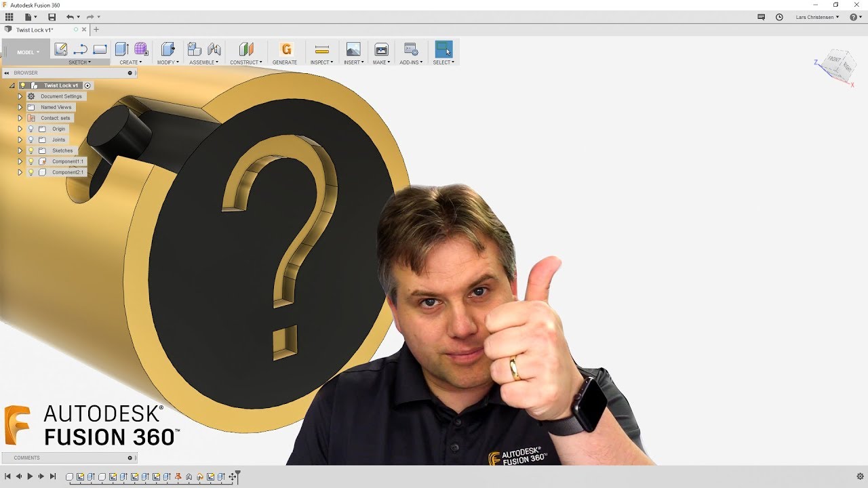Select the Measure tool icon
Viewport: 868px width, 488px height.
[x=322, y=49]
